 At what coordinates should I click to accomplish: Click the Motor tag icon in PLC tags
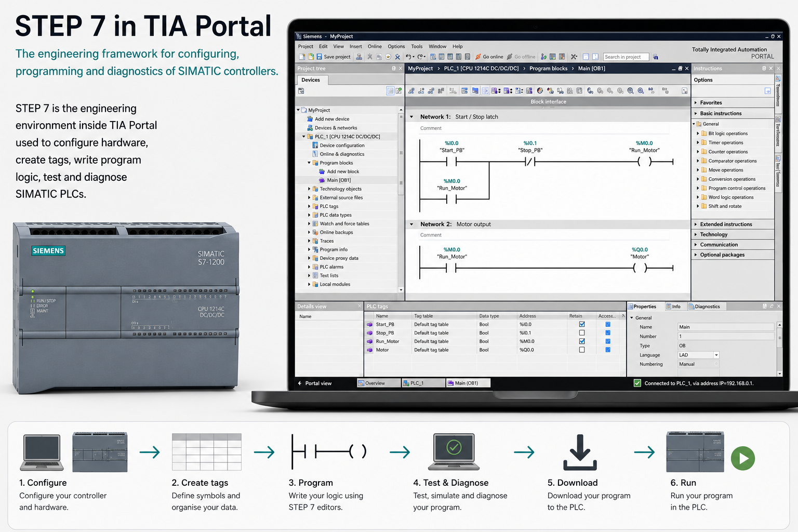point(370,350)
